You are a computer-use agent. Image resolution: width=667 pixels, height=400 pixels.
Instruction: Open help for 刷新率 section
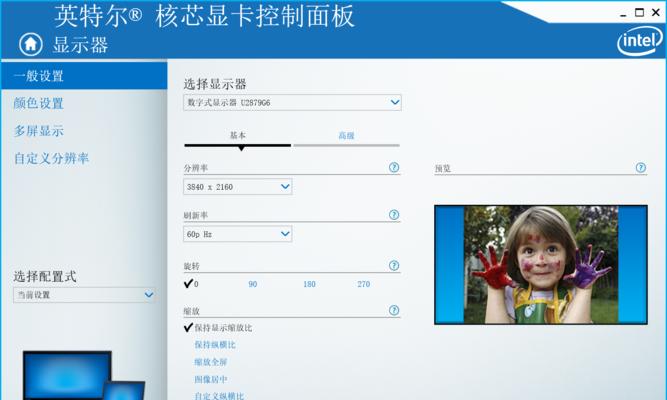point(394,215)
